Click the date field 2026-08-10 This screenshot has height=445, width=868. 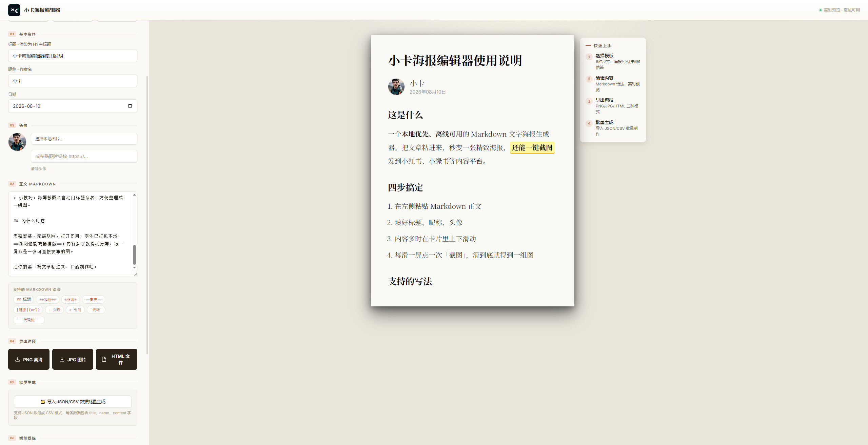(73, 106)
